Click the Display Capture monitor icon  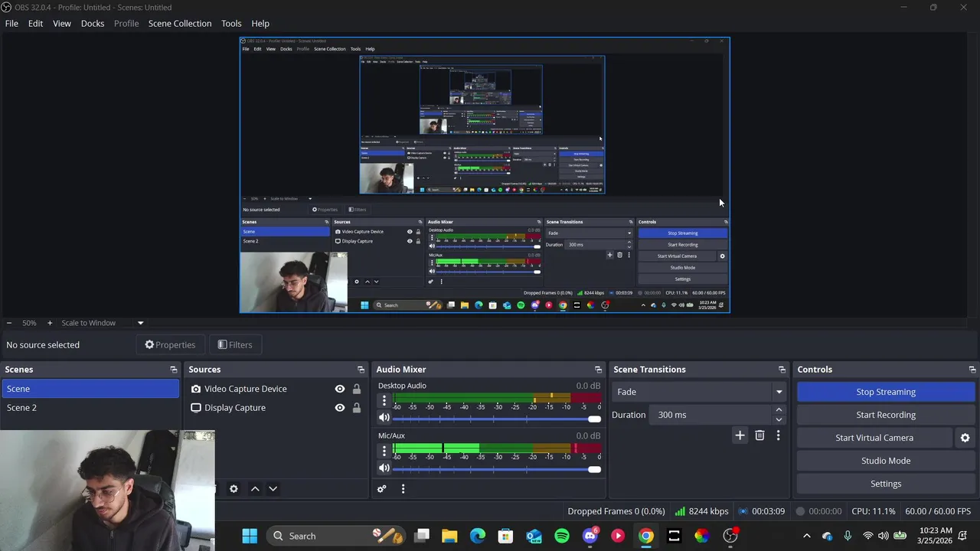196,408
